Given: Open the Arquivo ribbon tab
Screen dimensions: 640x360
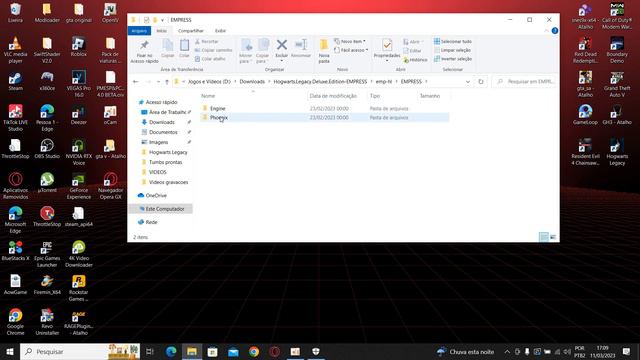Looking at the screenshot, I should [139, 31].
